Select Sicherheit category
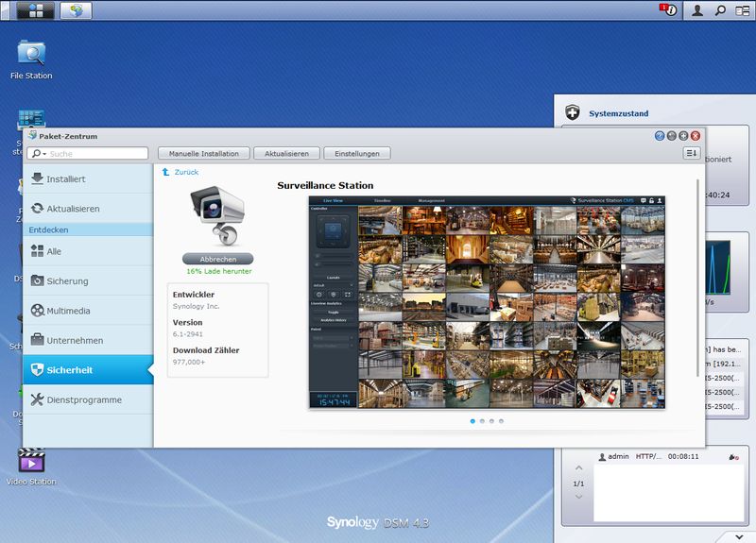Viewport: 756px width, 543px height. pos(88,369)
